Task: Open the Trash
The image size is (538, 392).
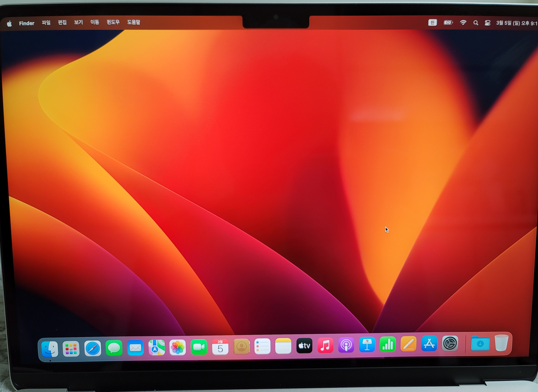Action: tap(501, 343)
